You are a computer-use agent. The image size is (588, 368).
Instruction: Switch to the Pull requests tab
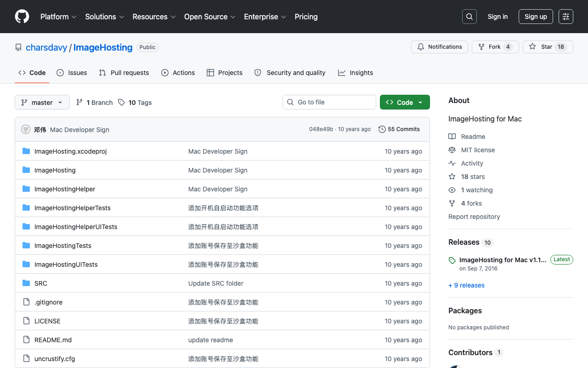tap(124, 73)
